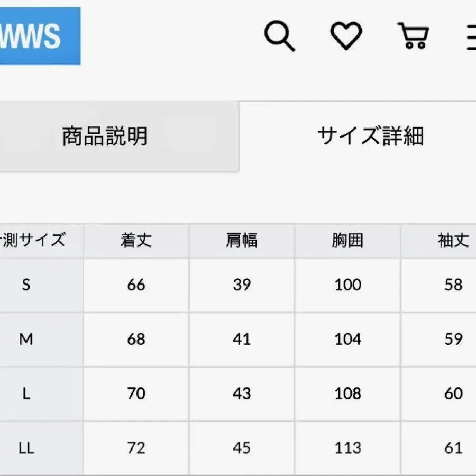Click the 袖丈 column header
This screenshot has height=476, width=476.
coord(453,241)
